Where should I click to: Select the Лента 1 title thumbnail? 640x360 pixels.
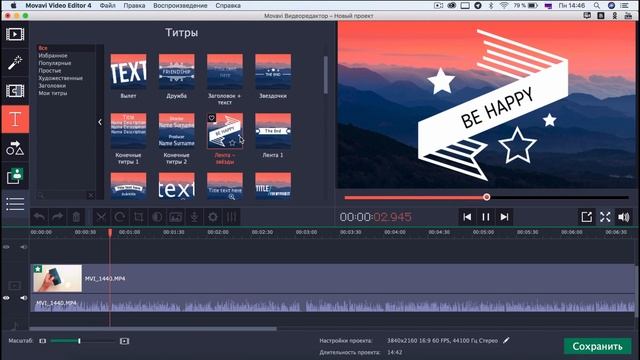click(x=273, y=131)
